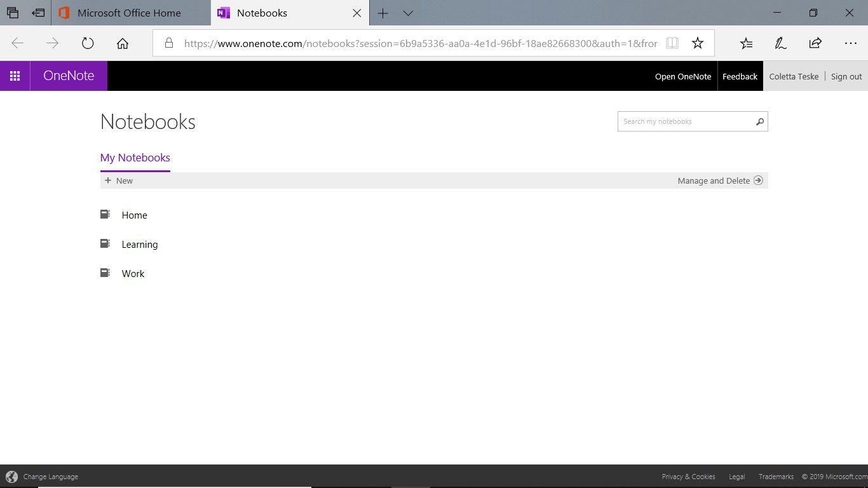Show the tab preview dropdown chevron

408,13
